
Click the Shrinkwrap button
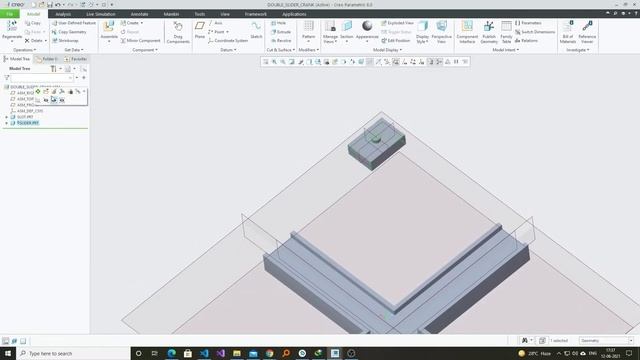65,41
